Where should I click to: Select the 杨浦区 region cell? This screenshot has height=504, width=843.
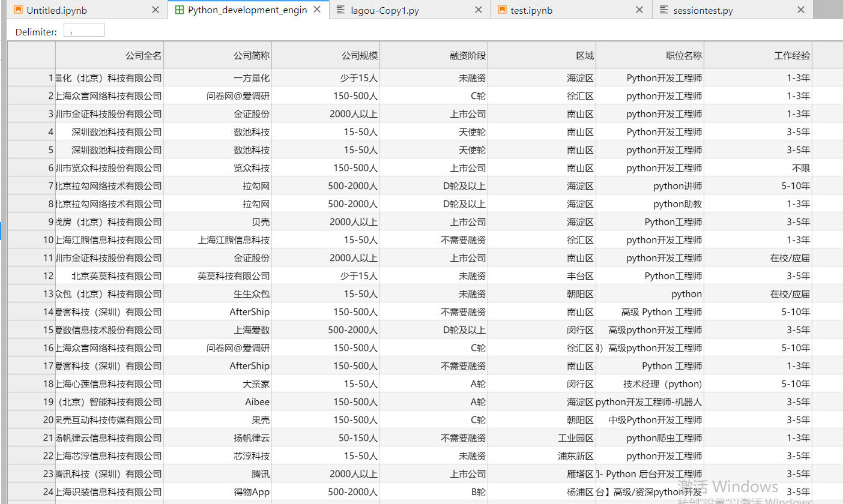click(542, 492)
